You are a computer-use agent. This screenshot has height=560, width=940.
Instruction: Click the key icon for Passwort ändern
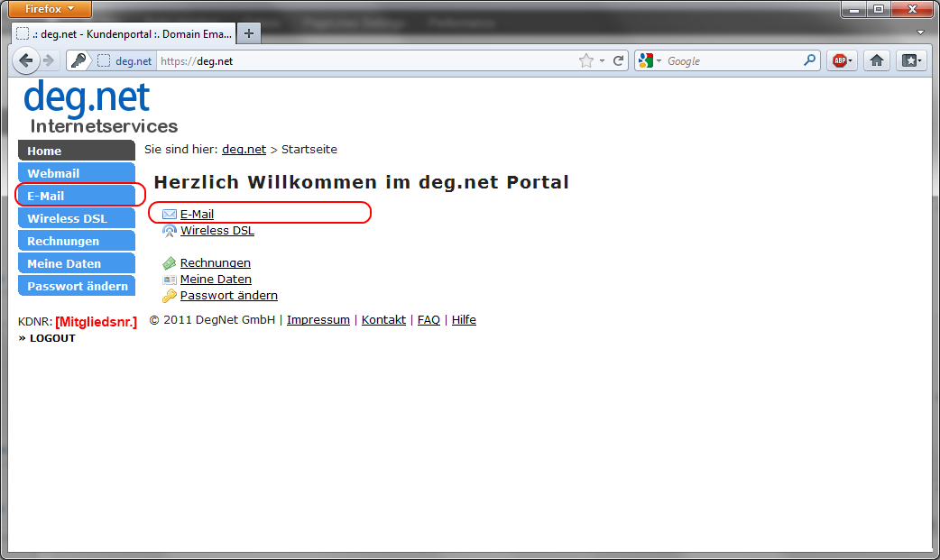169,296
